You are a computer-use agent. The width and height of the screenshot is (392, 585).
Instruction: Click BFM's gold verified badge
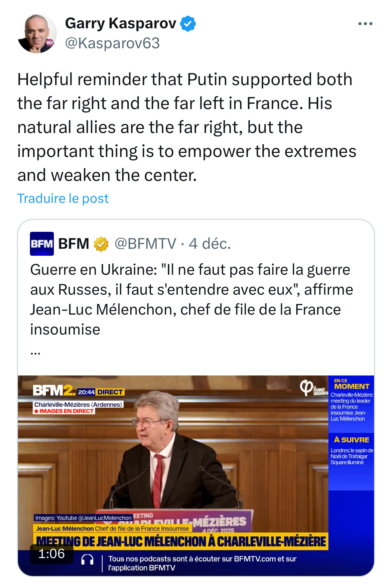point(101,244)
